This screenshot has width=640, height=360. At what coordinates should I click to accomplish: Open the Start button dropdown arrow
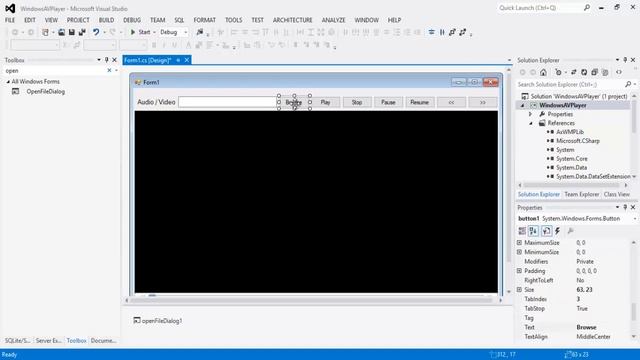tap(154, 32)
